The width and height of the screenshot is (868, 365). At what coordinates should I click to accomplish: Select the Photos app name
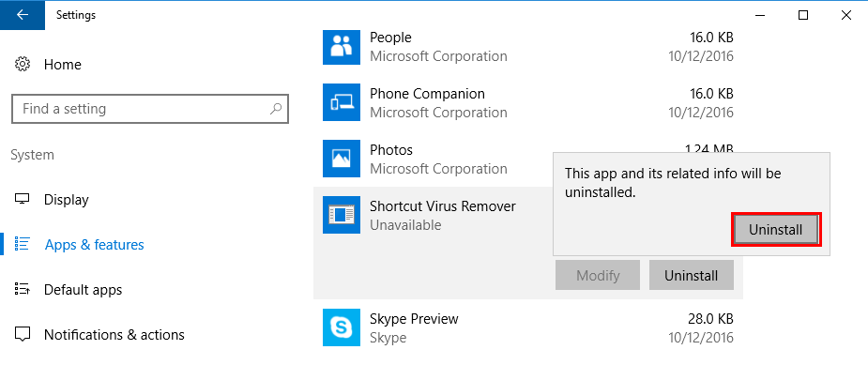[x=391, y=150]
